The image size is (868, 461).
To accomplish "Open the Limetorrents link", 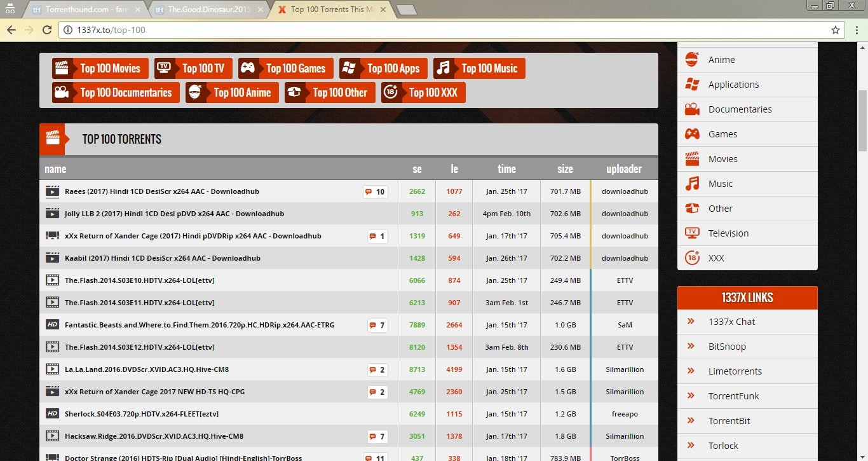I will 735,371.
